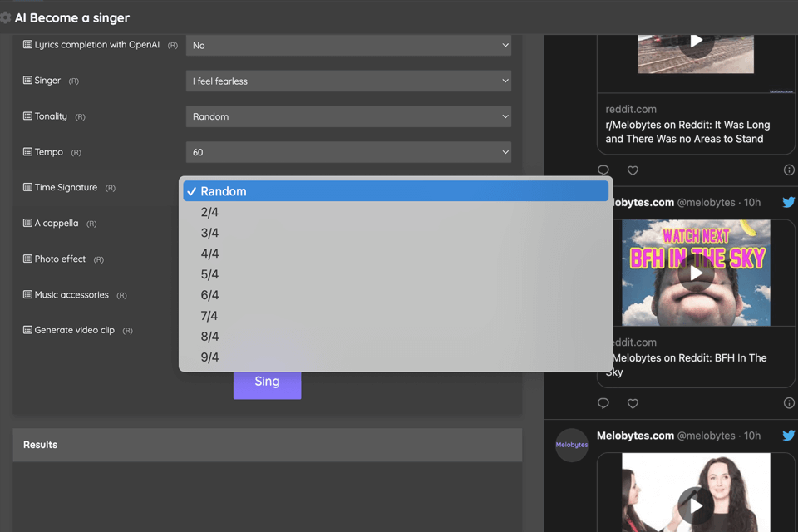Viewport: 798px width, 532px height.
Task: Click the Sing button
Action: click(267, 384)
